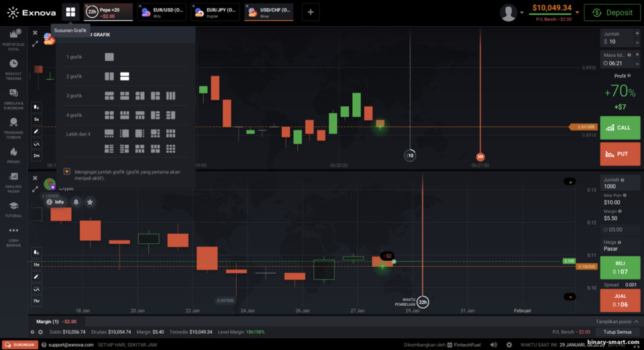
Task: Select the 3 grafik three-columns layout
Action: (x=170, y=96)
